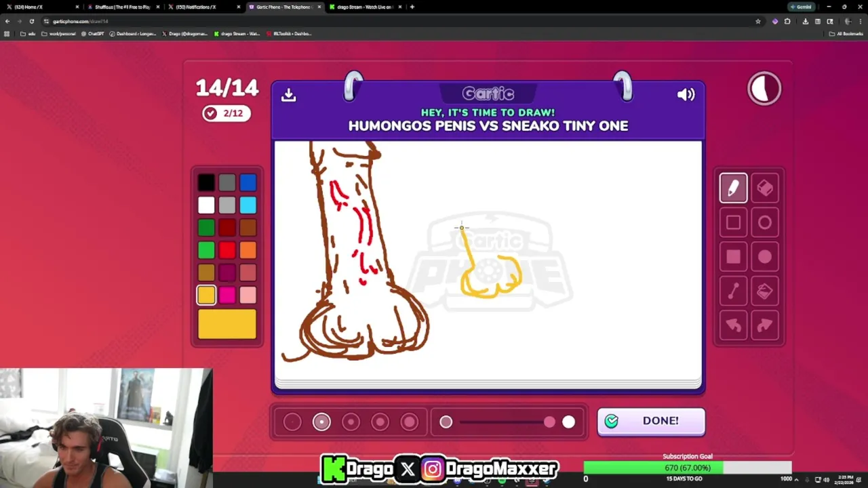The image size is (868, 488).
Task: Pick the bright green color swatch
Action: (x=206, y=250)
